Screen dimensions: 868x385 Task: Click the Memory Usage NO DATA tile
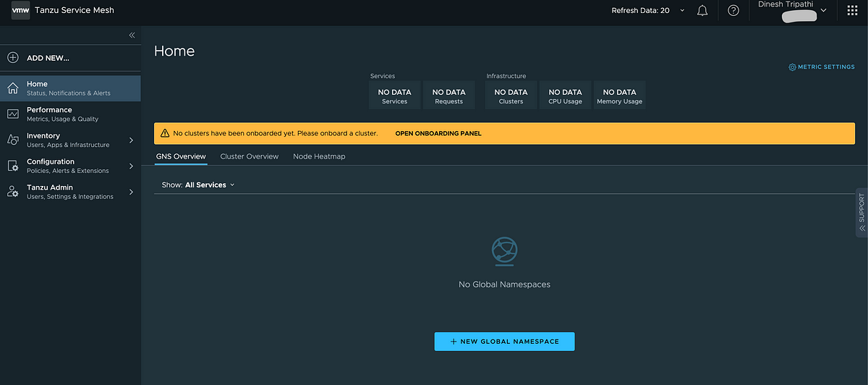coord(619,95)
